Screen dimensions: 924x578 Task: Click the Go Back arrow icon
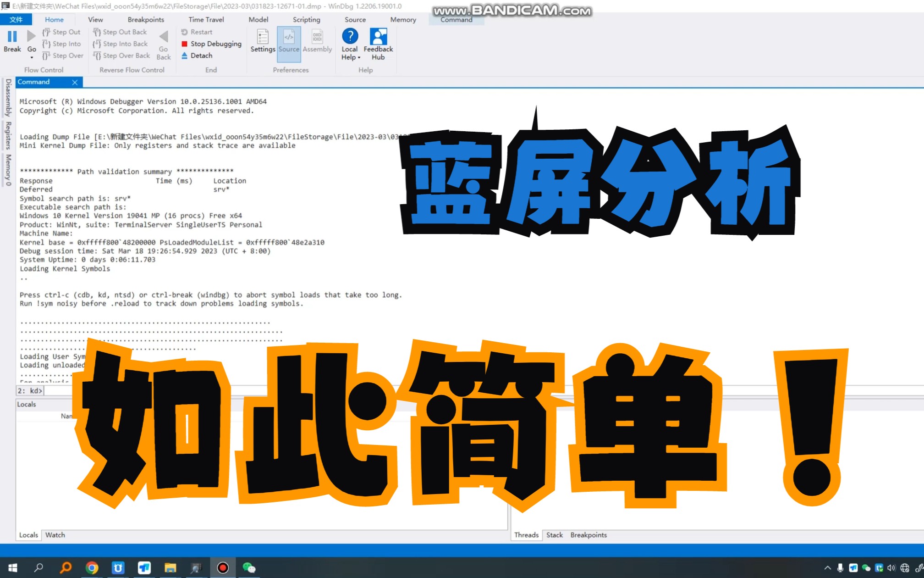click(x=164, y=36)
